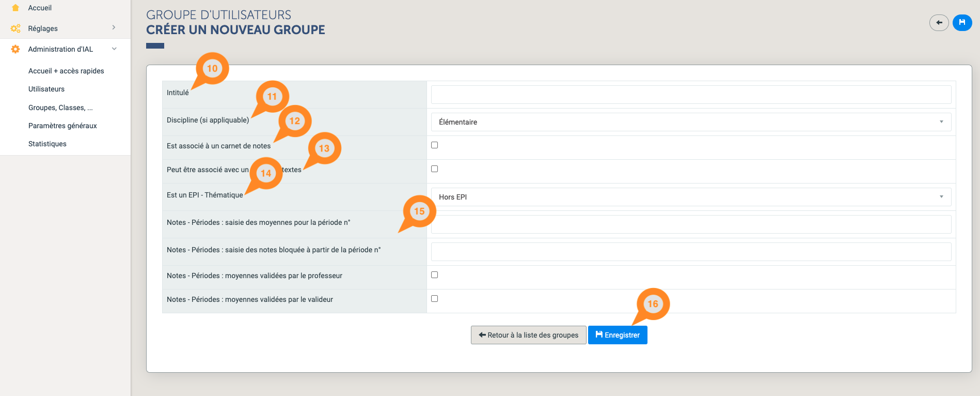
Task: Open Statistiques page
Action: (48, 144)
